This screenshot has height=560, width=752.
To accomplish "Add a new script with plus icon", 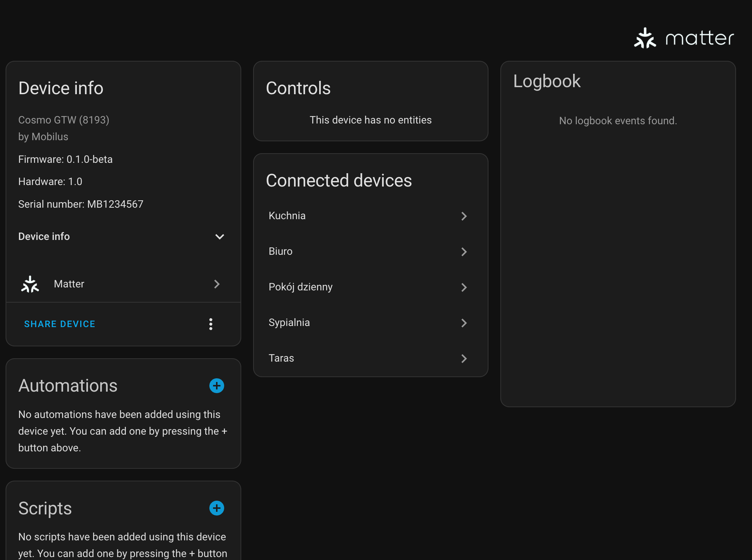I will tap(217, 508).
